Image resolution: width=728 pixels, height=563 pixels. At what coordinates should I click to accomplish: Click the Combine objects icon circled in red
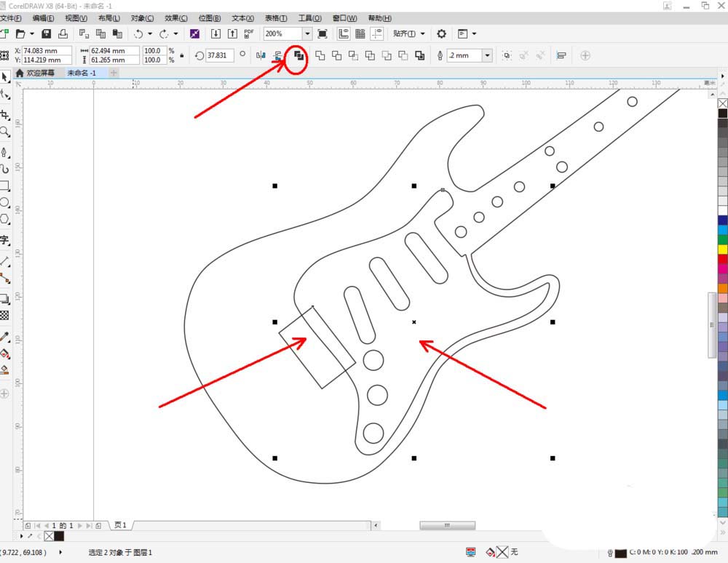coord(299,56)
